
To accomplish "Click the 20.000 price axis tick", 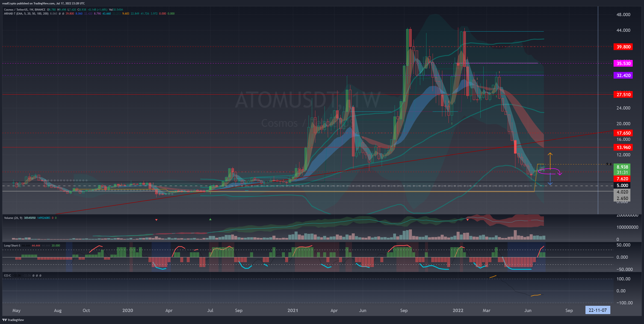I will pyautogui.click(x=623, y=124).
